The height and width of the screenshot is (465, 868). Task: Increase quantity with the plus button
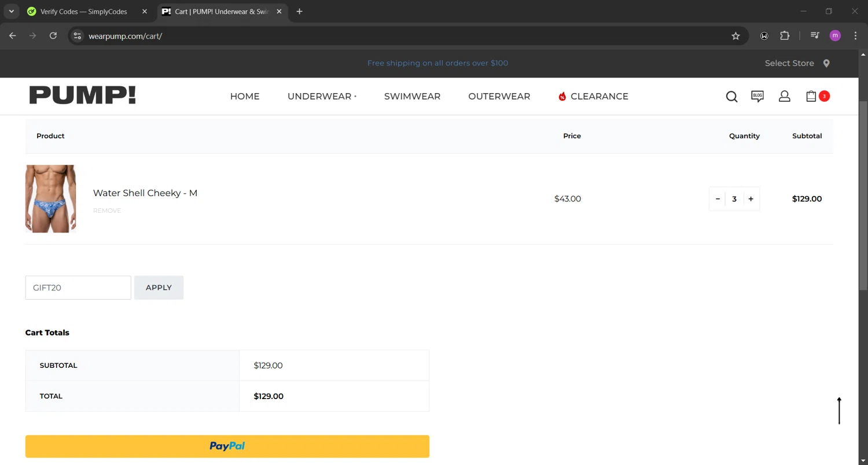751,199
